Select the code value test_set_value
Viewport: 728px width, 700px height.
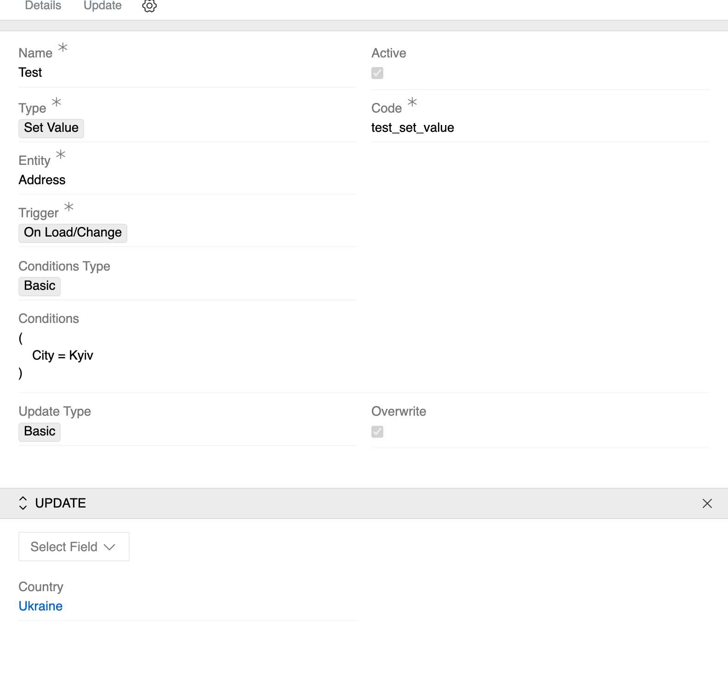click(413, 128)
